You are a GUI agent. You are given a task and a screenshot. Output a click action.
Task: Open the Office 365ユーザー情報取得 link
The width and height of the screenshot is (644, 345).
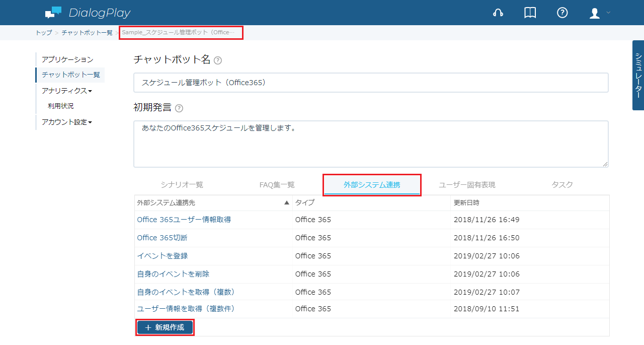pyautogui.click(x=184, y=220)
